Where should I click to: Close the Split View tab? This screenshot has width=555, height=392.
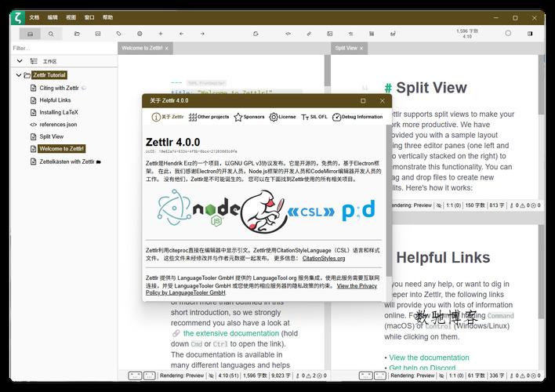click(x=361, y=48)
